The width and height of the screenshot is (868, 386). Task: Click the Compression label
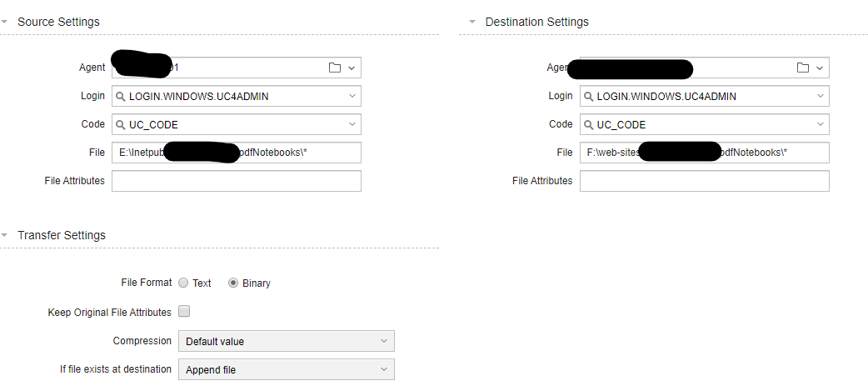click(x=142, y=341)
